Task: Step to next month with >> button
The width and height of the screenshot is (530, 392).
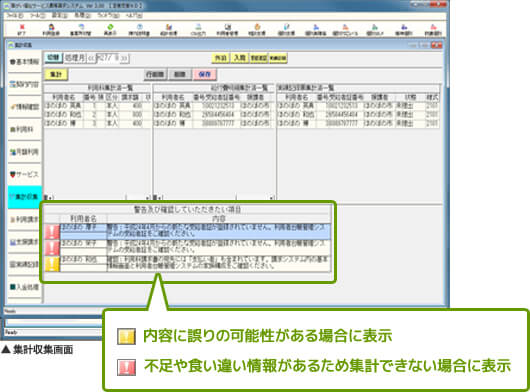Action: tap(124, 58)
